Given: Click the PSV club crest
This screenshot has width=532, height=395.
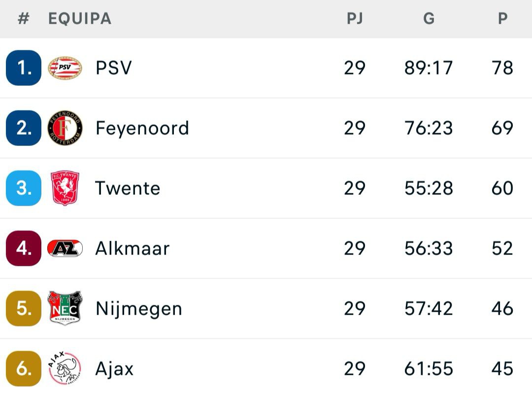Looking at the screenshot, I should (65, 68).
